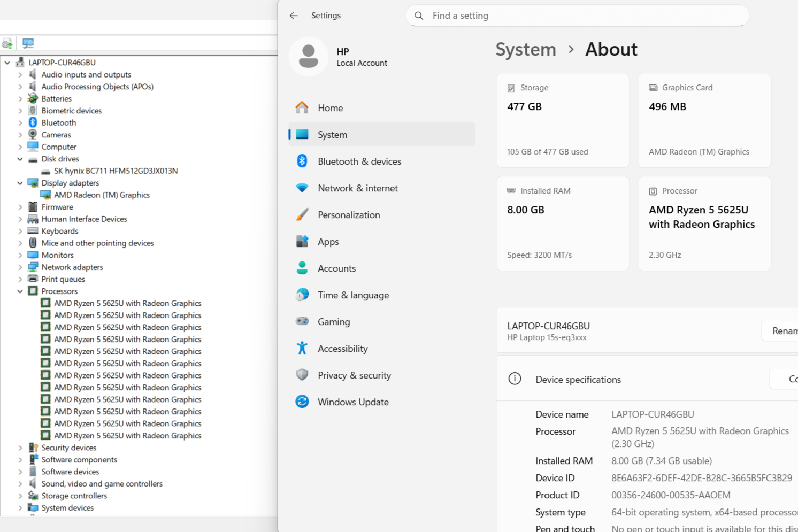This screenshot has width=798, height=532.
Task: Open Time & language settings
Action: [382, 295]
